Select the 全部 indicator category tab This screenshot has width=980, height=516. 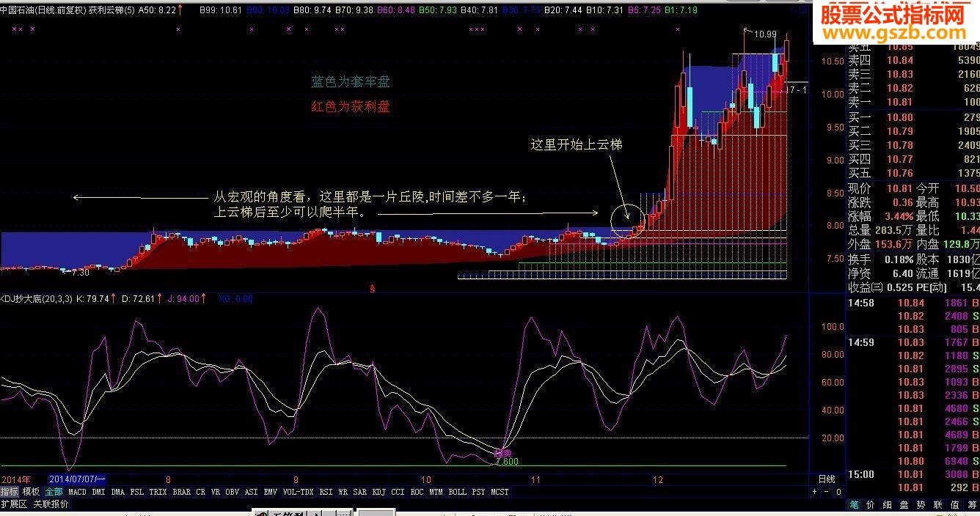pyautogui.click(x=54, y=492)
